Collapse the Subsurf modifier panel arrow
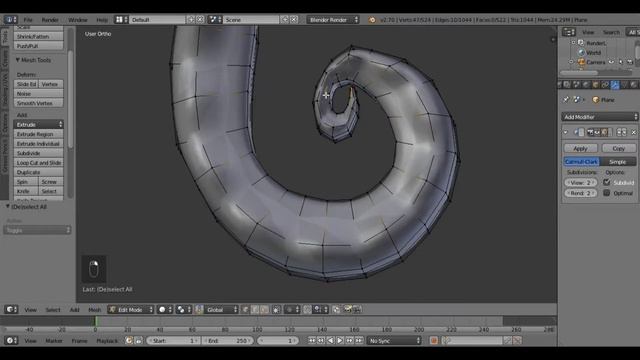This screenshot has height=360, width=640. tap(566, 132)
